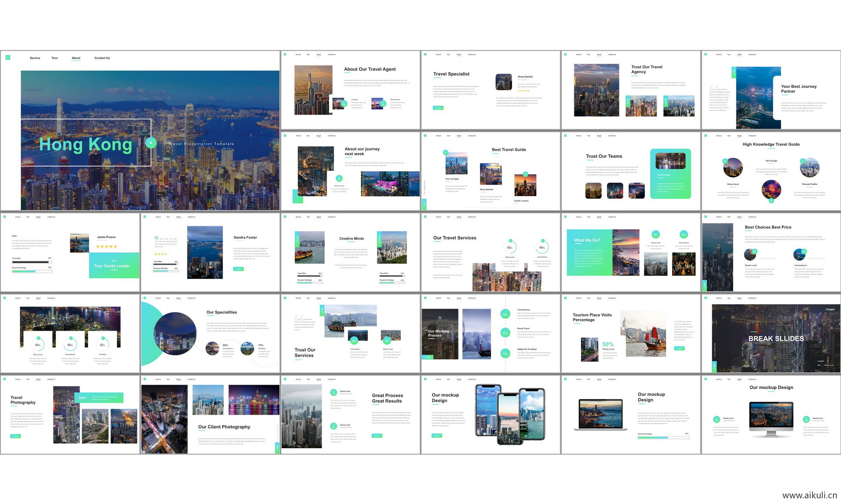Click the green logo square on Hong Kong slide
This screenshot has height=504, width=841.
click(8, 58)
